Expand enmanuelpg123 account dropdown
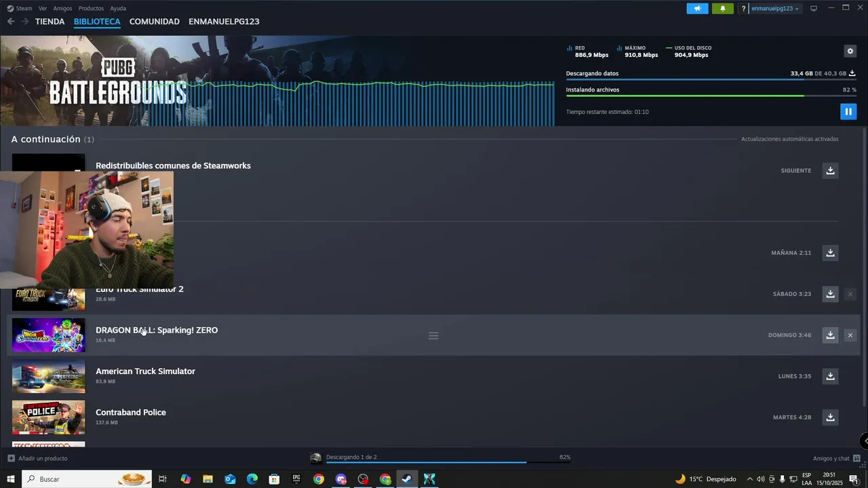Image resolution: width=868 pixels, height=488 pixels. 774,9
